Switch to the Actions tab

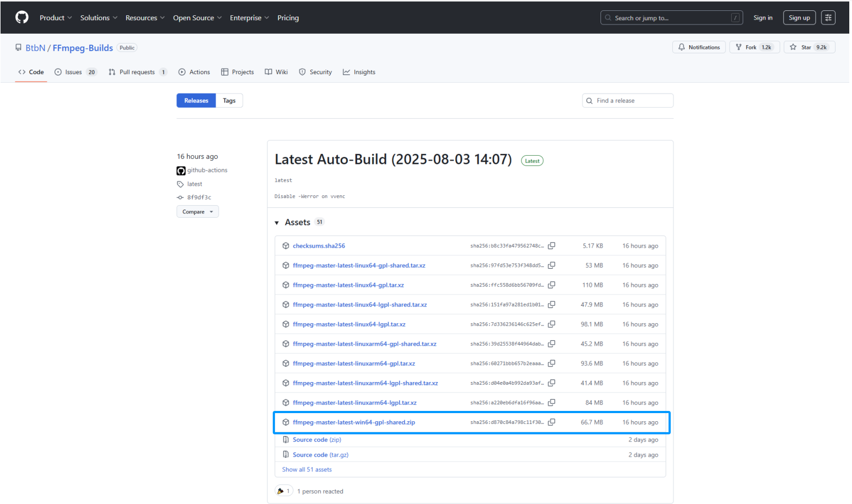pos(194,72)
